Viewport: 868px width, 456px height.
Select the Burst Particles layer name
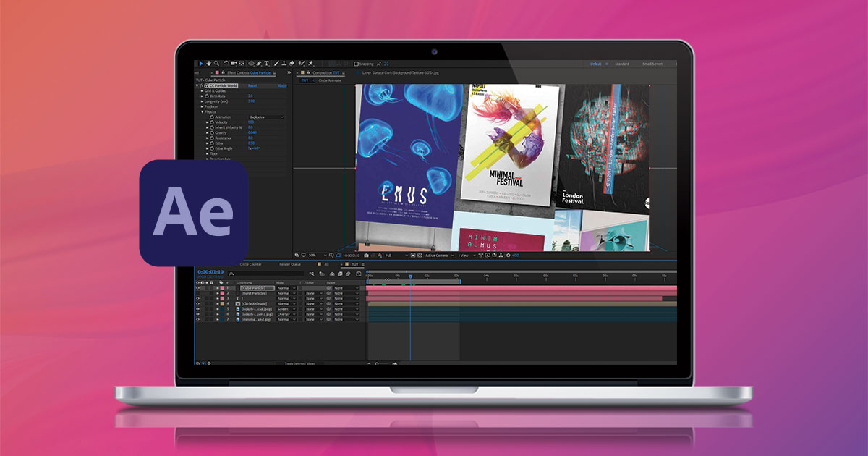tap(253, 293)
